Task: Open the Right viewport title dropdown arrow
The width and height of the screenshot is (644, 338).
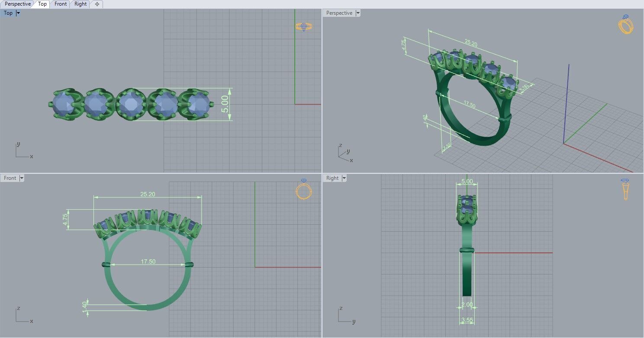Action: [344, 178]
